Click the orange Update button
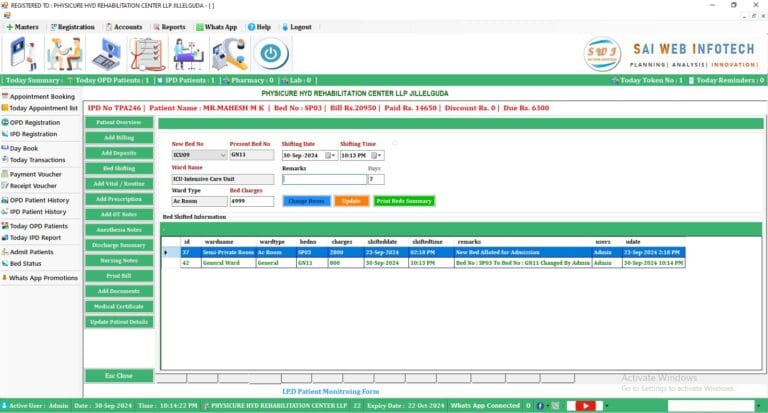Viewport: 768px width, 413px height. click(351, 201)
